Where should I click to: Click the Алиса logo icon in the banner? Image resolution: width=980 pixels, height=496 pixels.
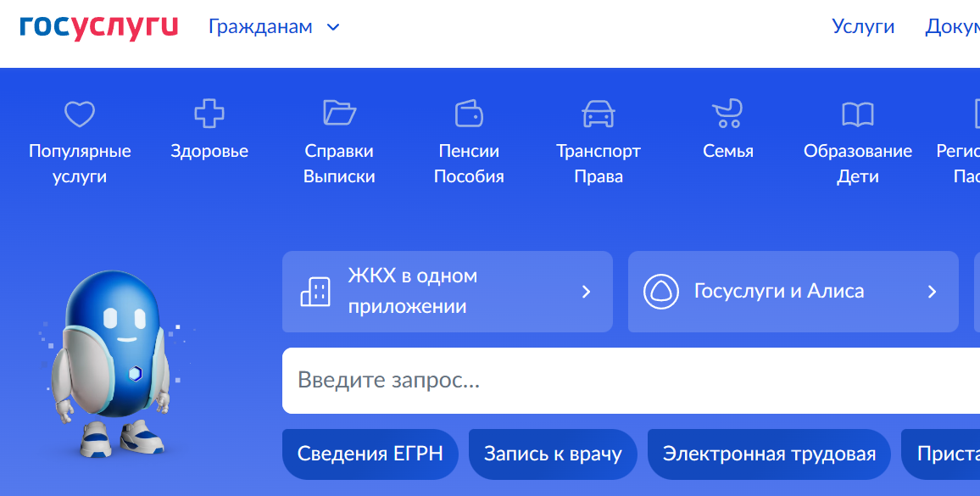click(660, 291)
